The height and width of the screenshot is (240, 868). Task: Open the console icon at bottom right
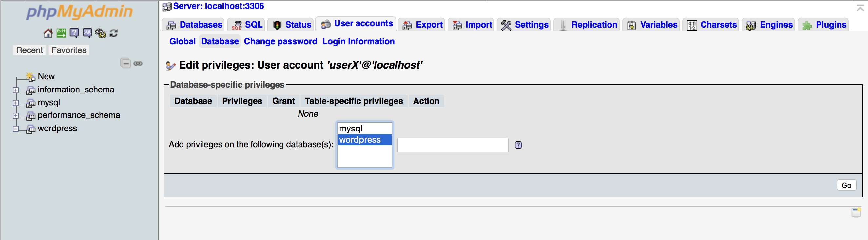tap(856, 213)
